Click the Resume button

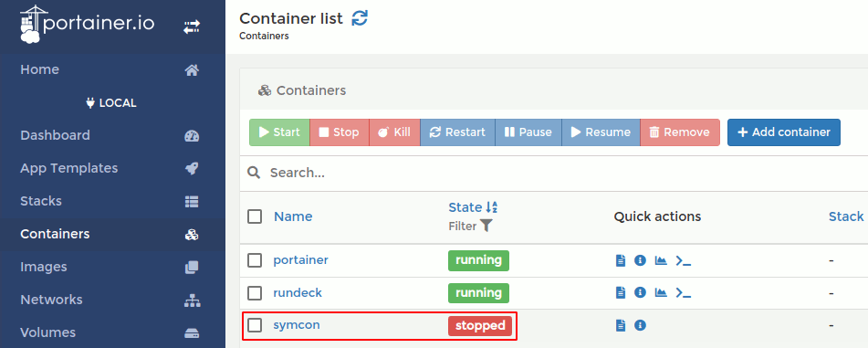601,132
